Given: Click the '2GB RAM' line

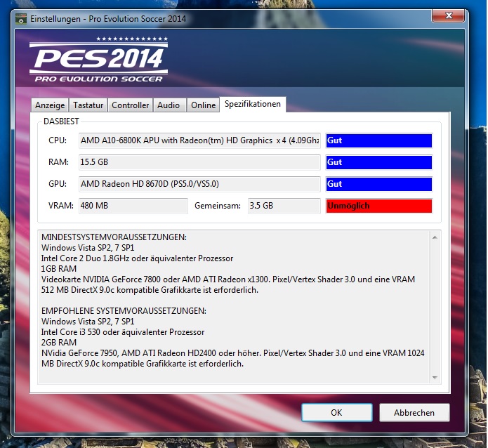Looking at the screenshot, I should pos(59,343).
